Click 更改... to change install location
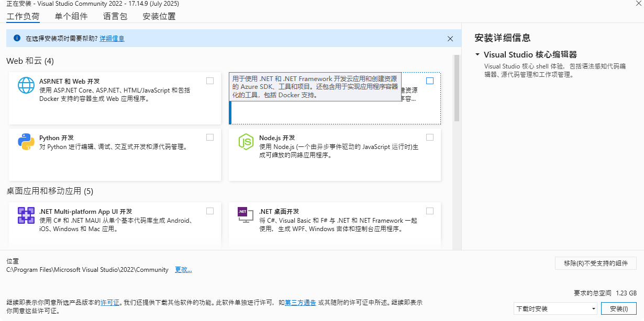 pyautogui.click(x=183, y=270)
